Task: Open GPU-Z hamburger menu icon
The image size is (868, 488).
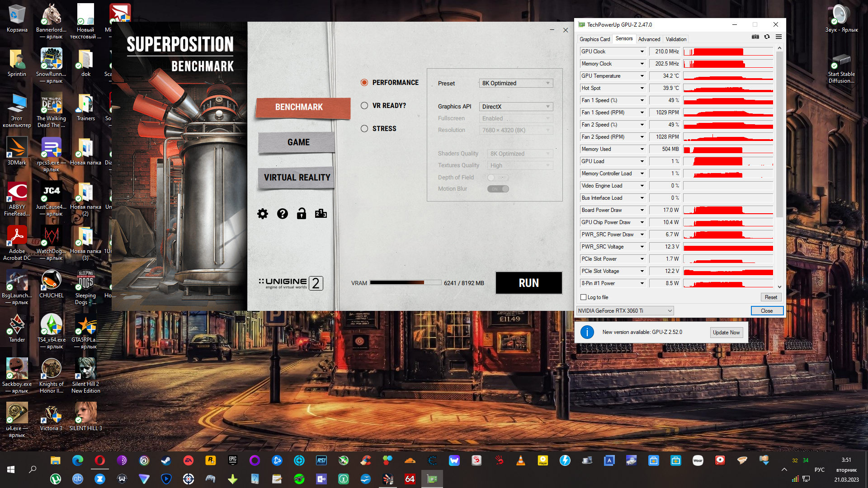Action: click(778, 37)
